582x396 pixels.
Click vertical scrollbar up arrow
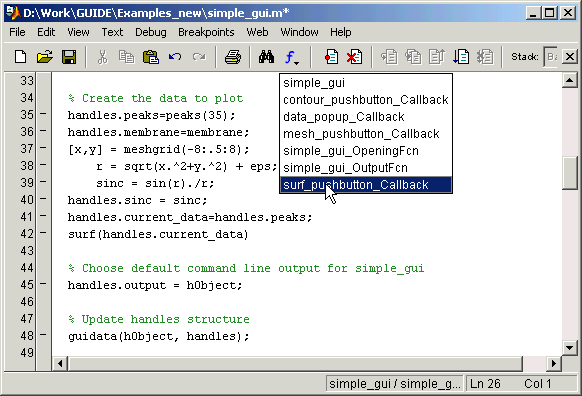(x=569, y=80)
